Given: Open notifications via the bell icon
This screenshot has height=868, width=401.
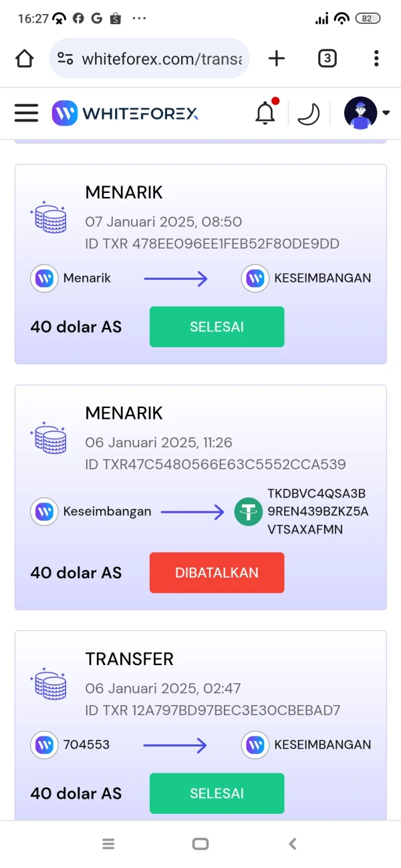Looking at the screenshot, I should click(265, 114).
